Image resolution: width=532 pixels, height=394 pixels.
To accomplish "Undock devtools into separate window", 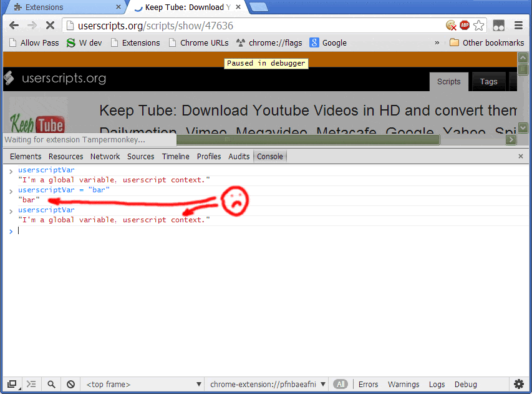I will pyautogui.click(x=12, y=384).
